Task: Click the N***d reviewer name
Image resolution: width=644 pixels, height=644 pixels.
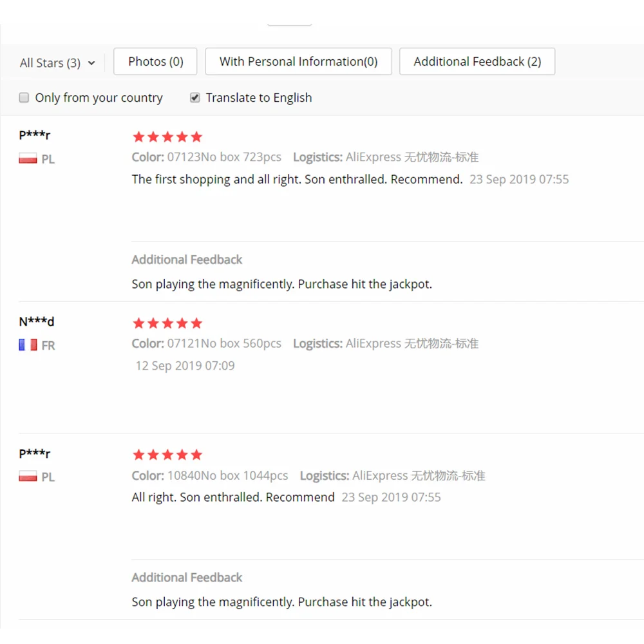Action: pos(37,321)
